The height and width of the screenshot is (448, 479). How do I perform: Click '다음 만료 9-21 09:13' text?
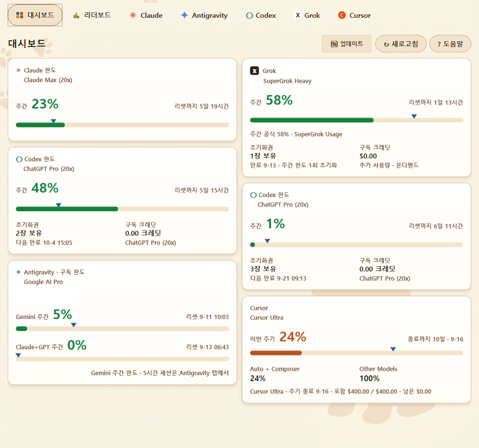coord(278,279)
